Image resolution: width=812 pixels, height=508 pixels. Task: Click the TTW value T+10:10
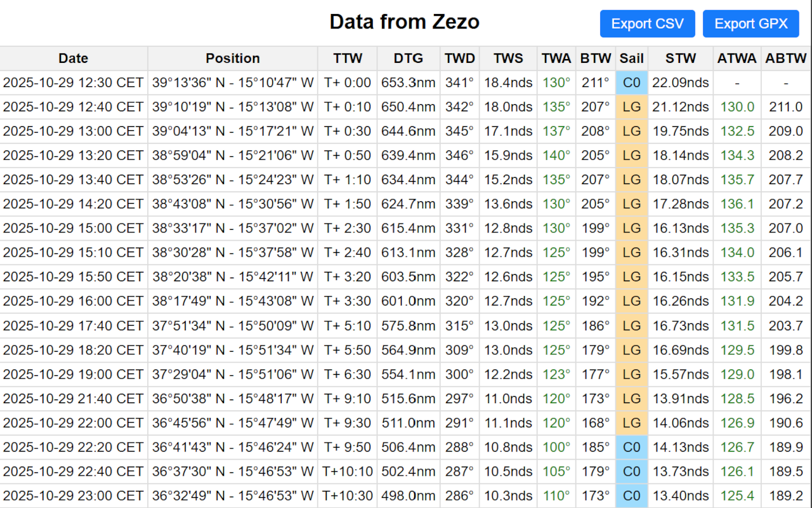click(348, 472)
